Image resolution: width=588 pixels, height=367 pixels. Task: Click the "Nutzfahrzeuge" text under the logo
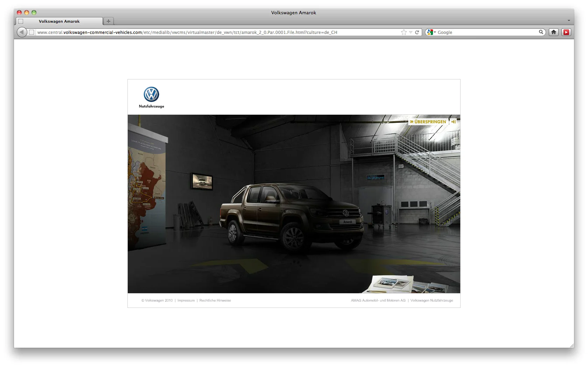click(152, 106)
